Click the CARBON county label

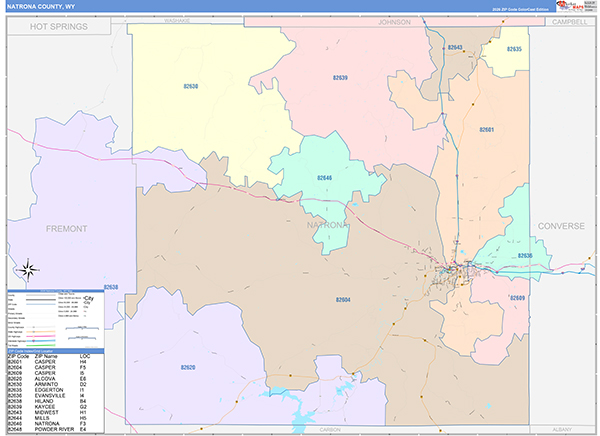(330, 430)
